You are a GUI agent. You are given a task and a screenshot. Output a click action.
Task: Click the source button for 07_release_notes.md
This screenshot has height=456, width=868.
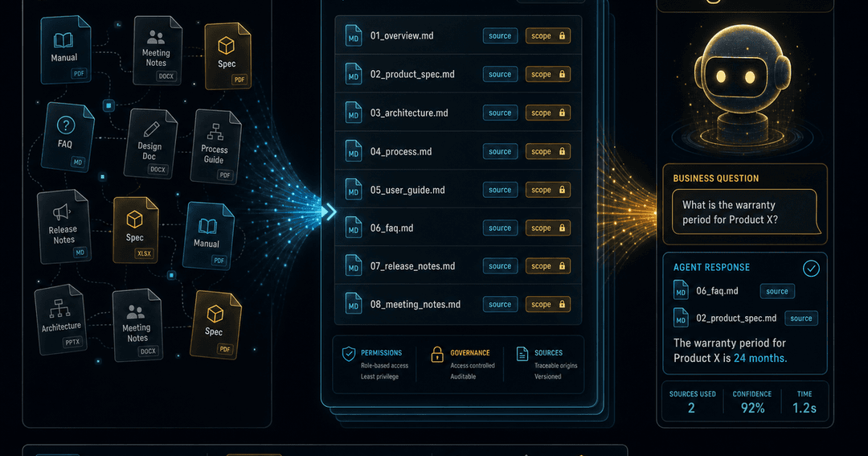point(500,266)
